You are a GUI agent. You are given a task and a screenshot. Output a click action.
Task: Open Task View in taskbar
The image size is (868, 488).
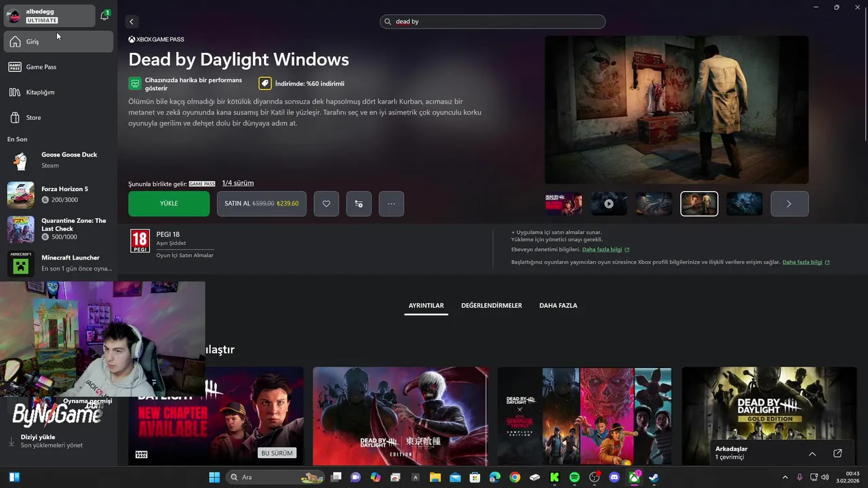coord(336,477)
